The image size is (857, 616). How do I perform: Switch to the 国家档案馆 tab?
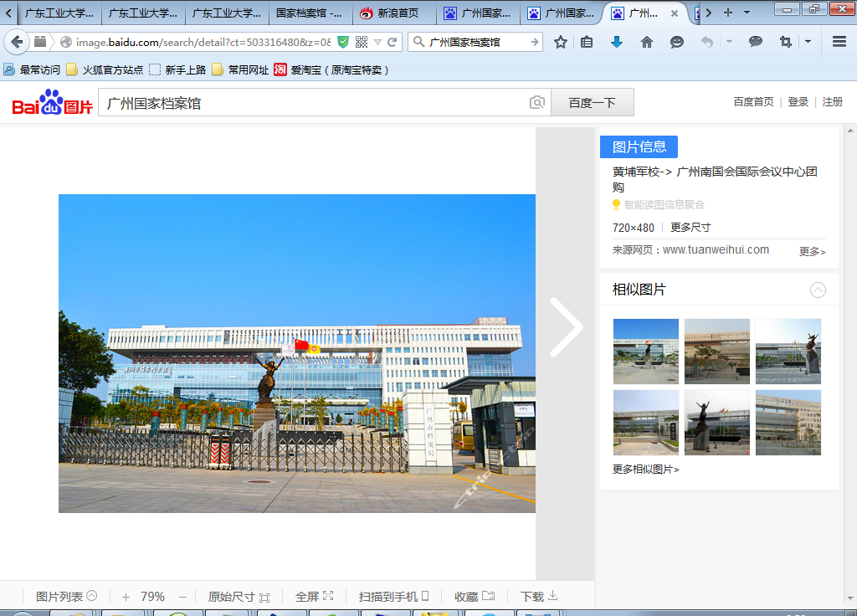click(310, 13)
